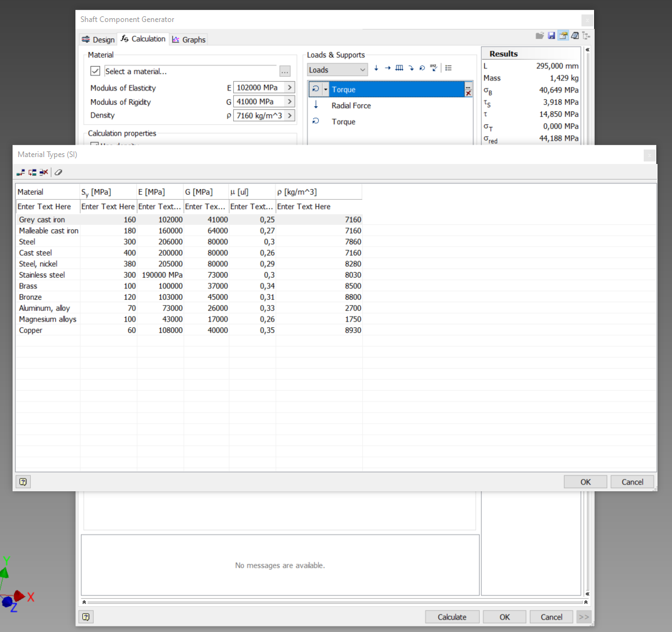Expand Modulus of Elasticity value arrow
This screenshot has width=672, height=632.
(x=290, y=87)
